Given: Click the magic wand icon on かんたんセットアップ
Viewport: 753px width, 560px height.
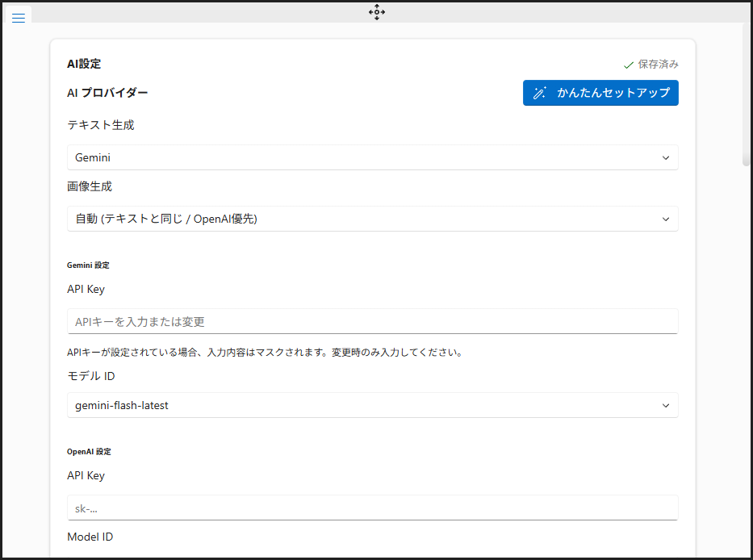Looking at the screenshot, I should (539, 93).
